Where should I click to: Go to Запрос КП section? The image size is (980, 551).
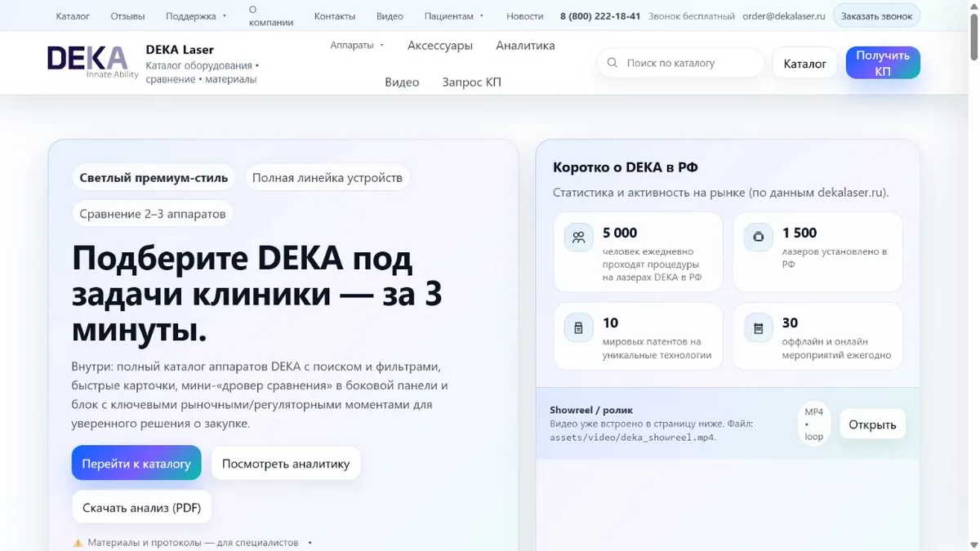point(472,82)
